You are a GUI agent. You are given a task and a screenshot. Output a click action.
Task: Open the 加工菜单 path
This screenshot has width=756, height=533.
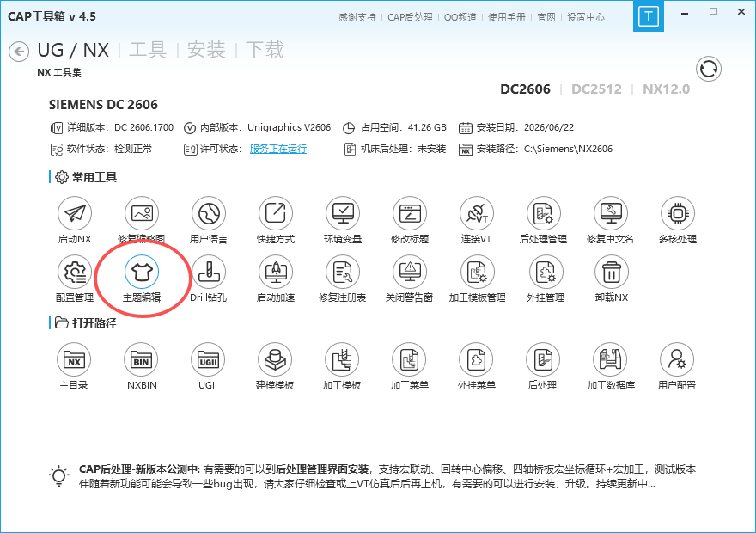409,360
